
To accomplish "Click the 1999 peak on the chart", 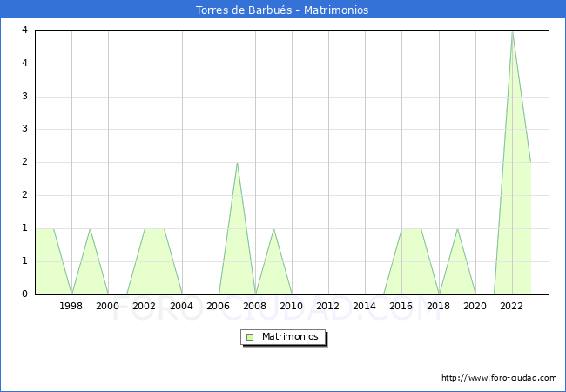I will pos(90,228).
